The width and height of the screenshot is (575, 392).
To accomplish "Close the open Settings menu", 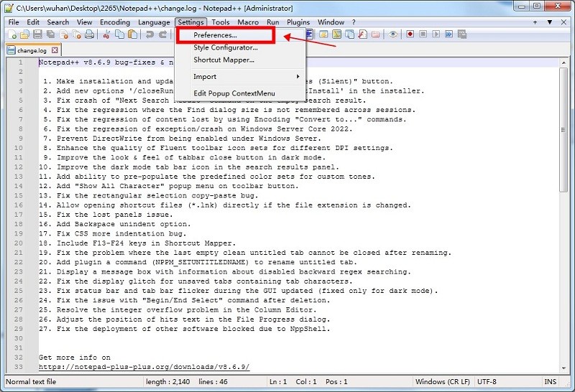I will tap(190, 22).
